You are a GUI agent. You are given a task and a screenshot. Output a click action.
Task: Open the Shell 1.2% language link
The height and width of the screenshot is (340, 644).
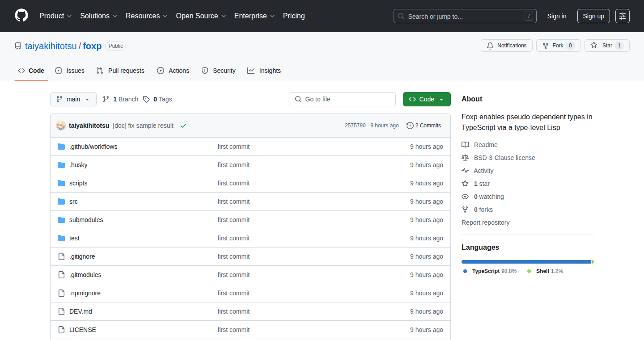tap(545, 271)
